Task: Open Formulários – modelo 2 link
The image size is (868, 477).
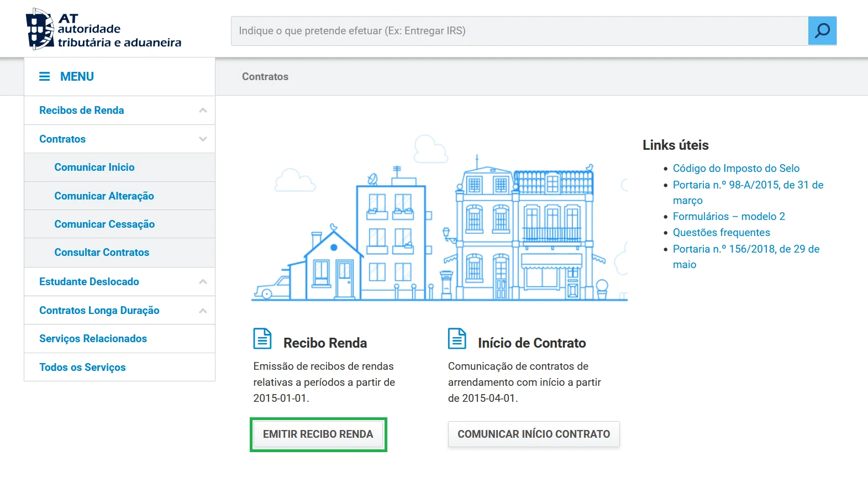Action: click(x=729, y=217)
